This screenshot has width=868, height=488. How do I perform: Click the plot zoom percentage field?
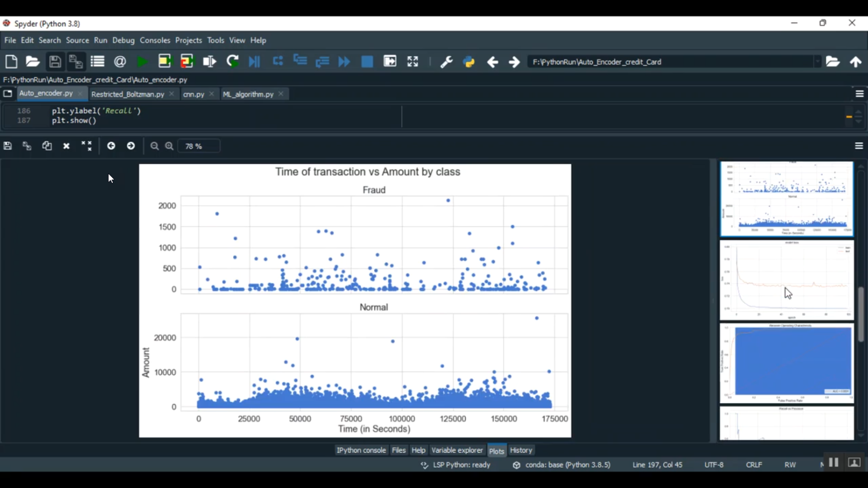(x=198, y=146)
